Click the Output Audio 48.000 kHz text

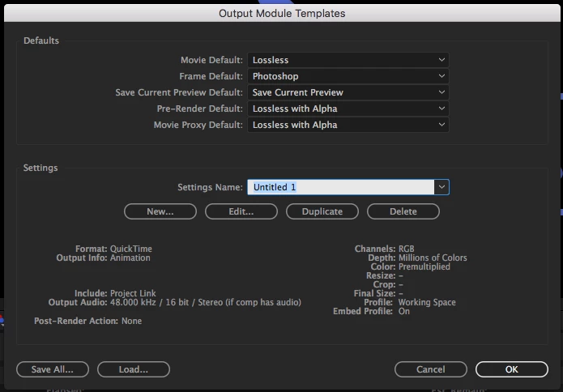[175, 302]
